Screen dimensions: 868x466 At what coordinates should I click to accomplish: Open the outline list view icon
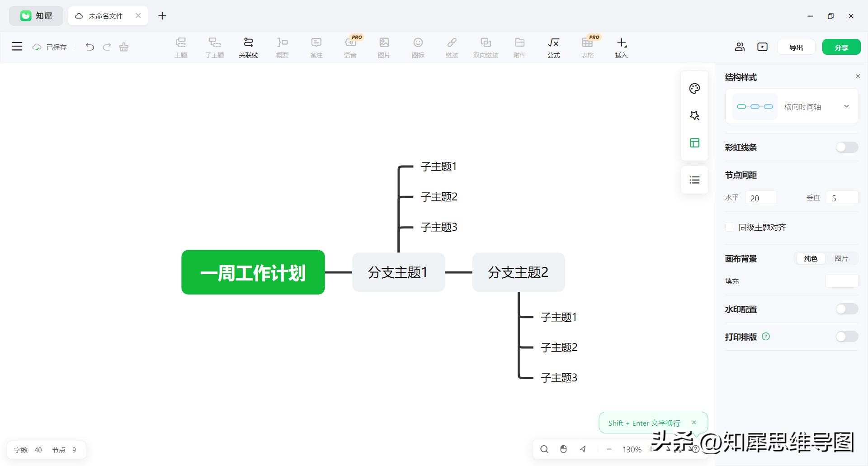(694, 180)
